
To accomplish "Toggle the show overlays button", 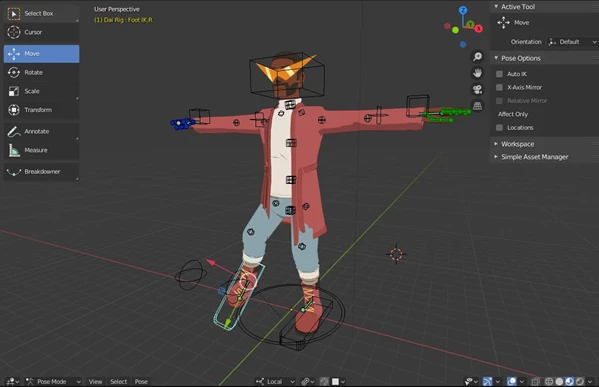I will pyautogui.click(x=512, y=381).
